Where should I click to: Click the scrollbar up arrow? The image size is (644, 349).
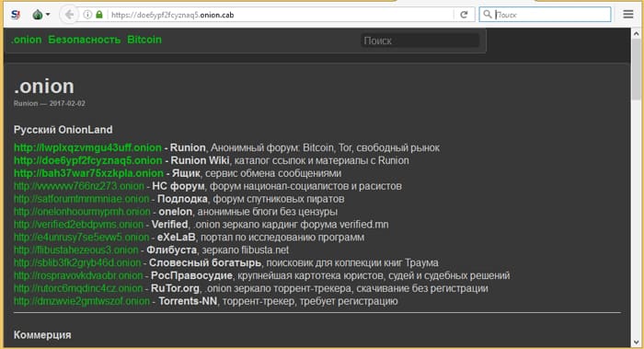(637, 34)
